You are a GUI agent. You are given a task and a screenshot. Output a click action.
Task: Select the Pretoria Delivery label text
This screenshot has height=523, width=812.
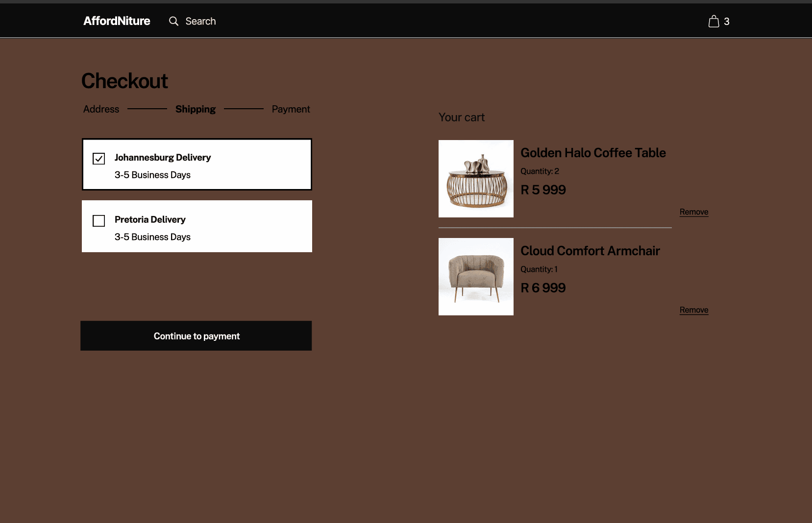[x=150, y=219]
